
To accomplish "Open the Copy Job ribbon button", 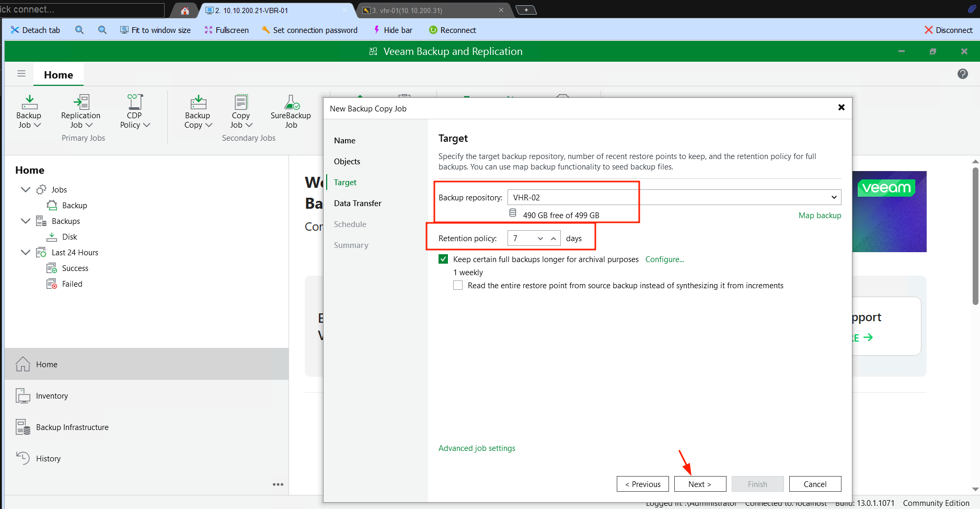I will pos(241,111).
